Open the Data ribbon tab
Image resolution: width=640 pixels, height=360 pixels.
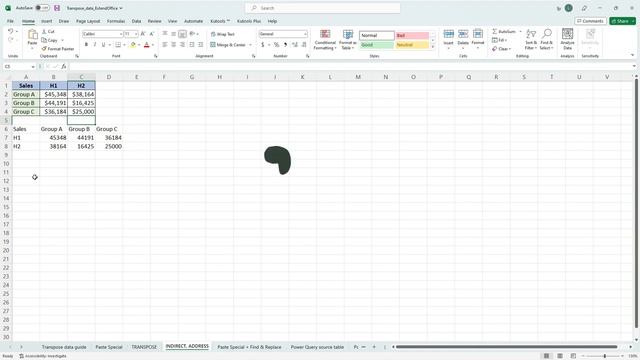136,21
